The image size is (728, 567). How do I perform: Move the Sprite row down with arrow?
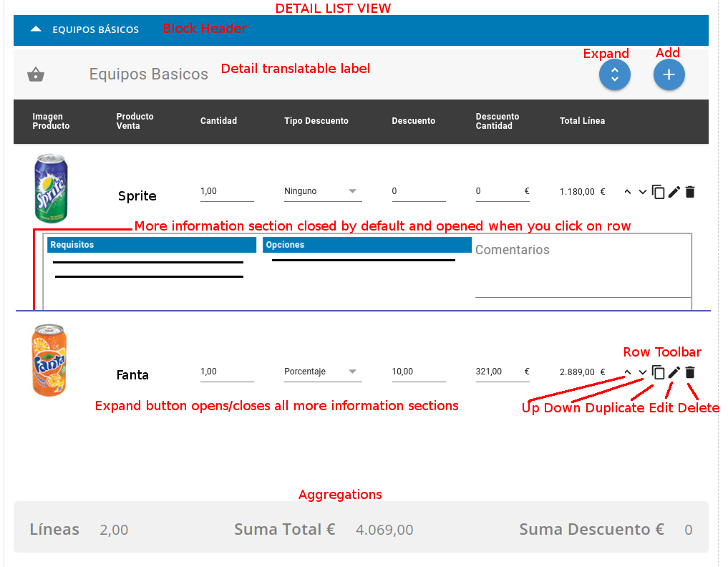pos(643,192)
